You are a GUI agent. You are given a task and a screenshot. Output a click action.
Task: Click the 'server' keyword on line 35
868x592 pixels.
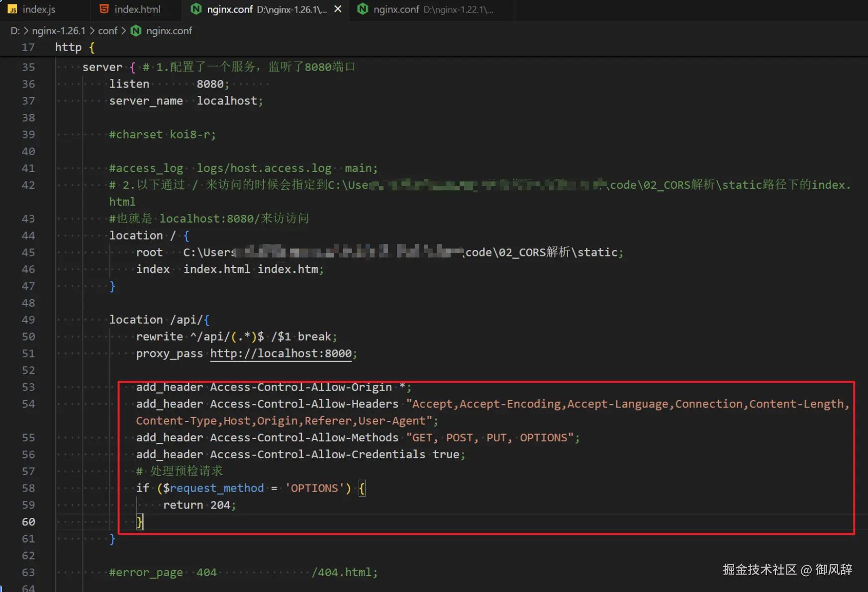102,67
